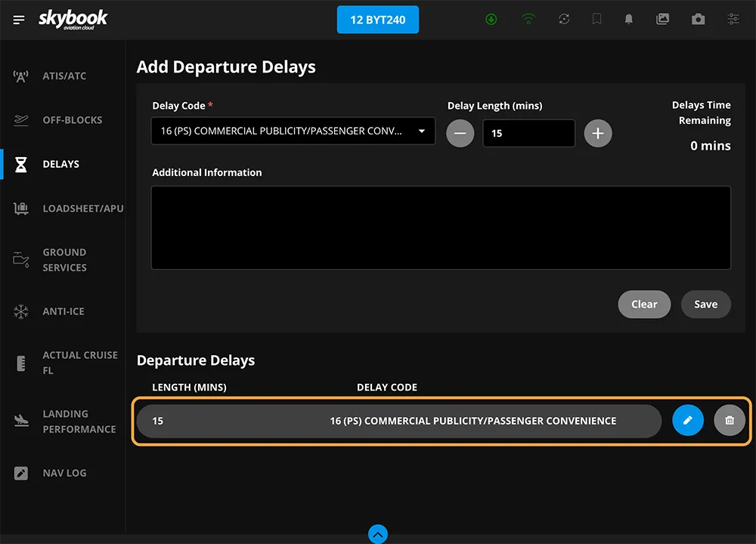Open the bookmark icon in header
Screen dimensions: 756x544
point(596,20)
